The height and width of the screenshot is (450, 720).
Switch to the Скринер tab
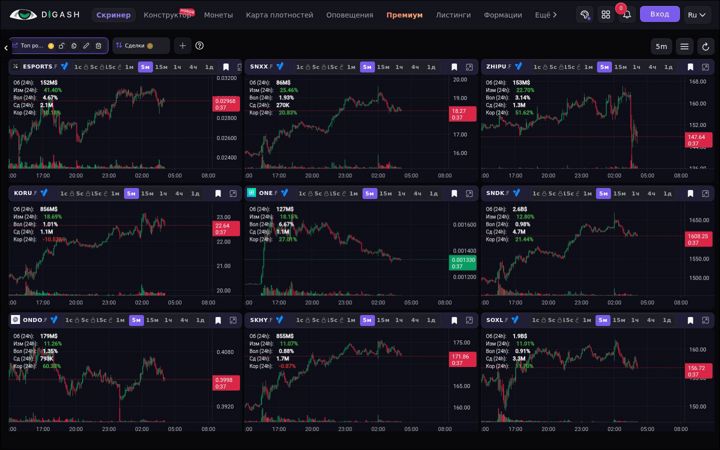tap(113, 15)
